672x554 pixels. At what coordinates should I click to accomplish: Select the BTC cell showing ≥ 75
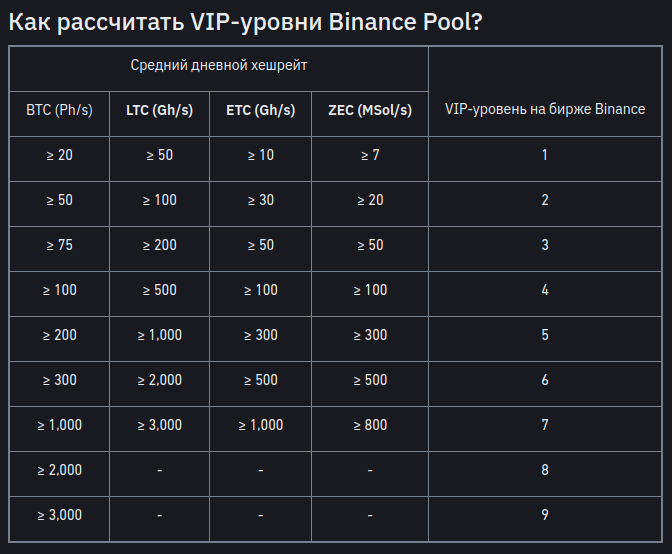(x=59, y=245)
